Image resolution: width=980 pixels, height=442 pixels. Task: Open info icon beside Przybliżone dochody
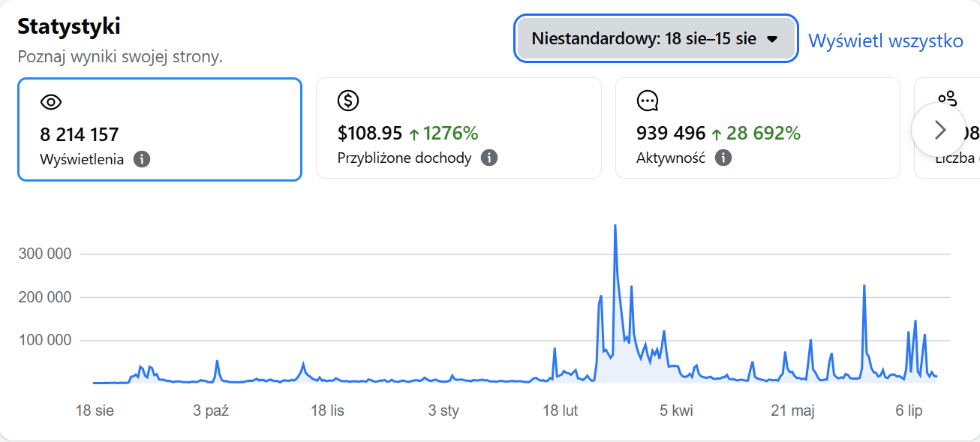489,158
